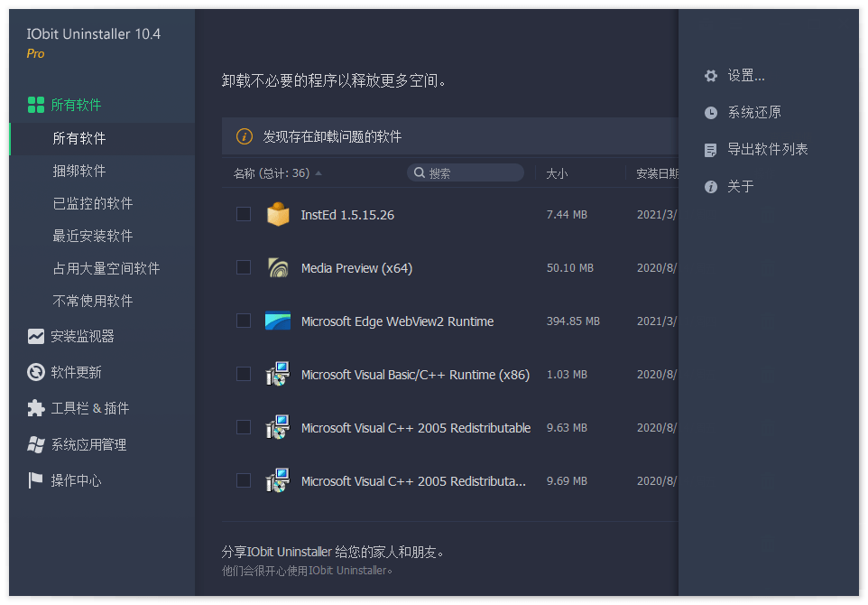Screen dimensions: 868x605
Task: Select the checkbox for the 9.63 MB Visual C++ 2005
Action: tap(244, 427)
